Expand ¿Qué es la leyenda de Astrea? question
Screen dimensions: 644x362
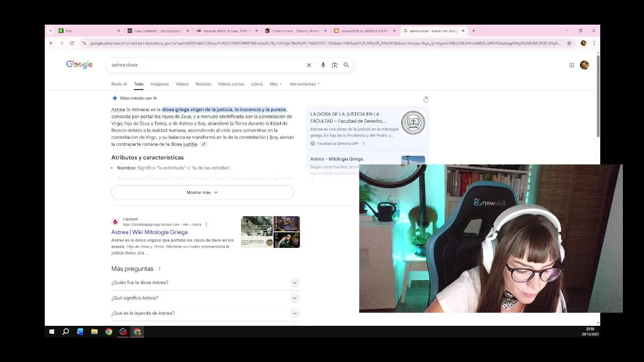click(x=205, y=313)
